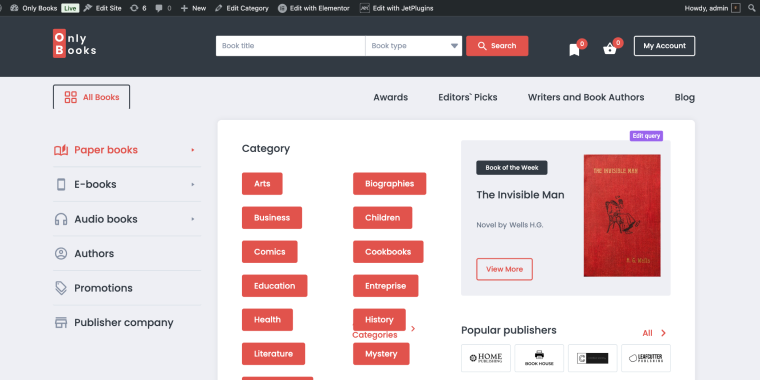Screen dimensions: 760x380
Task: Click the All link for Popular publishers
Action: pyautogui.click(x=647, y=333)
